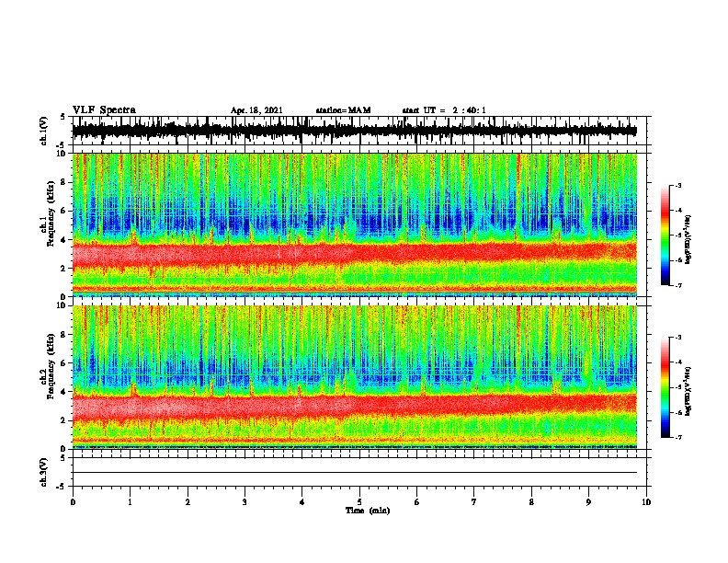Click the ch.2 color bar "log(PSD)" label
728x563 pixels.
pos(688,392)
